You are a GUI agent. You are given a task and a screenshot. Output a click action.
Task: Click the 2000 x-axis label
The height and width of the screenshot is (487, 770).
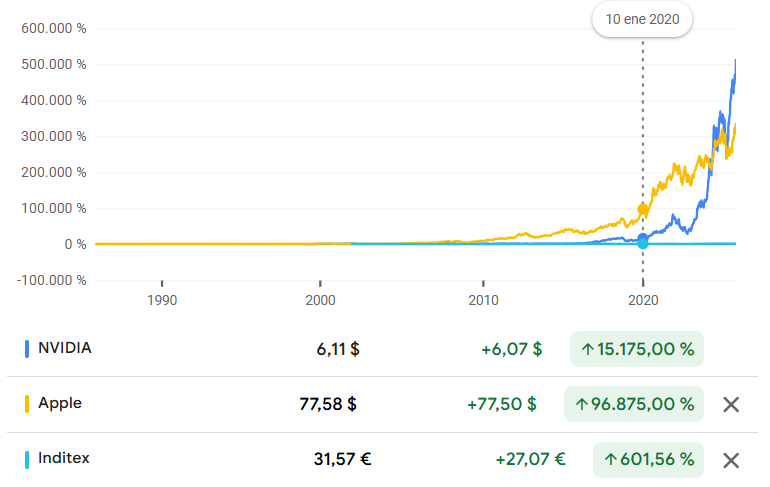pos(320,299)
